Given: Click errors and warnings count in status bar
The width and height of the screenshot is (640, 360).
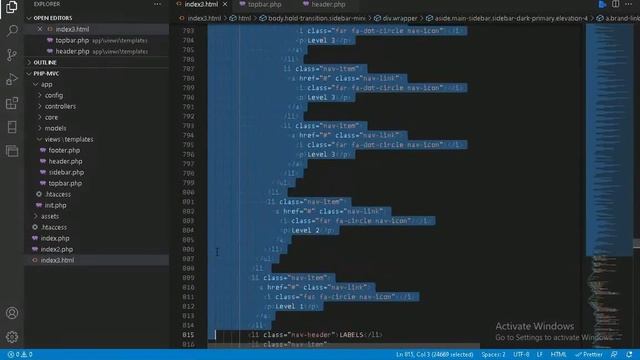Looking at the screenshot, I should (20, 354).
